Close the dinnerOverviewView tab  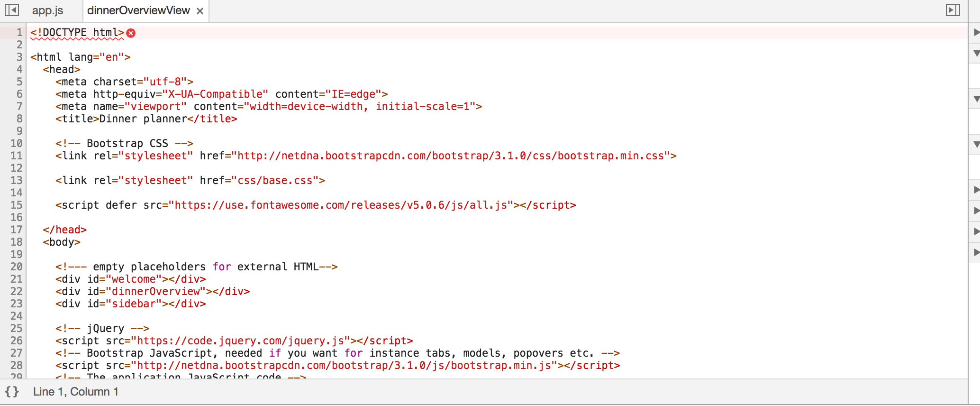tap(200, 11)
